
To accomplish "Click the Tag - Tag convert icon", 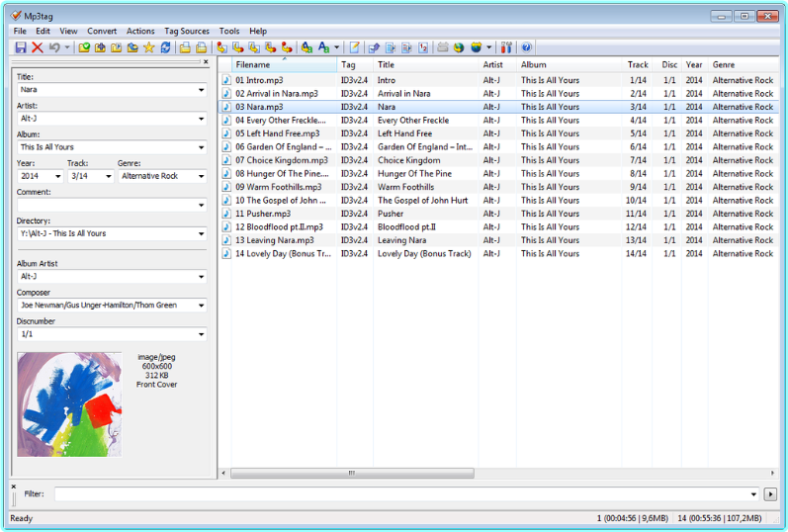I will click(x=287, y=47).
